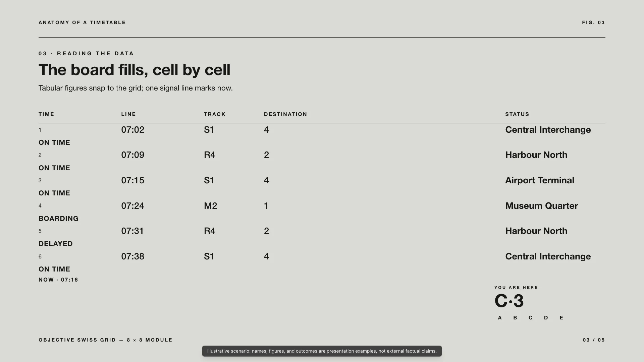The width and height of the screenshot is (644, 362).
Task: Click the STATUS column header
Action: pos(517,114)
